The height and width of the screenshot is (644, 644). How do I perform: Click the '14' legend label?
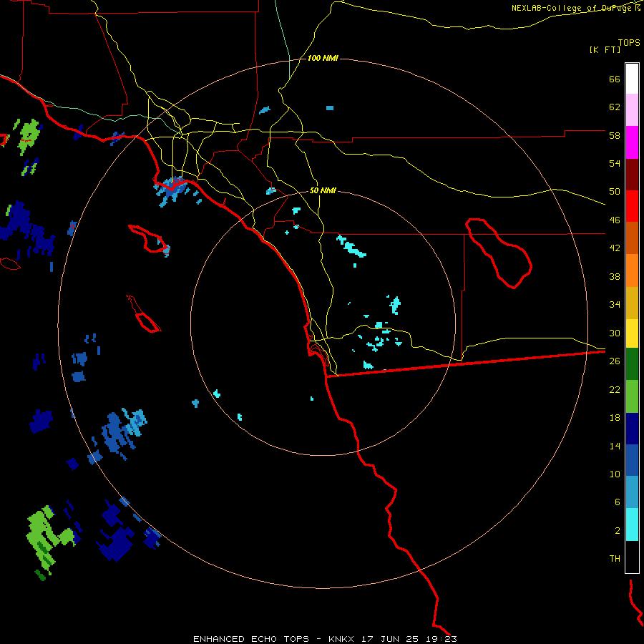click(615, 446)
